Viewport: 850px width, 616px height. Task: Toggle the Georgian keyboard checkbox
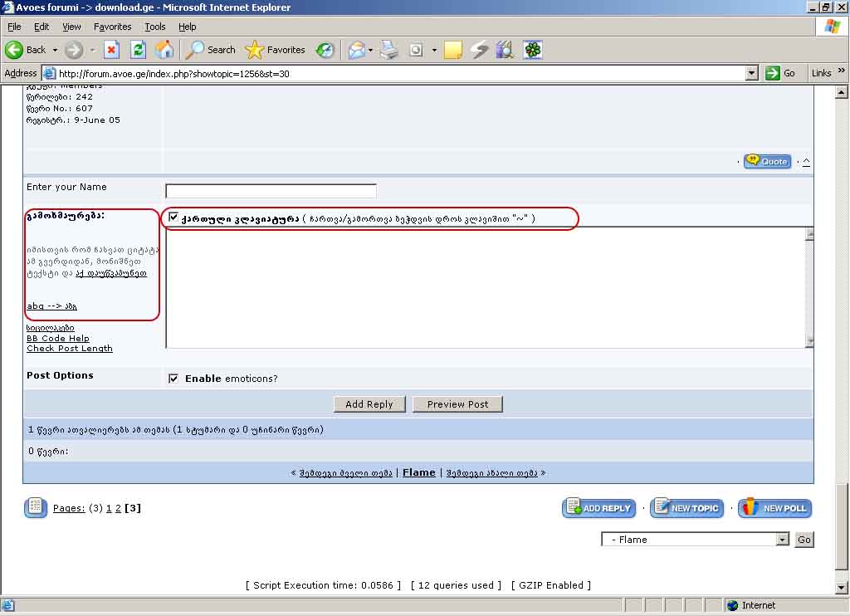tap(173, 218)
